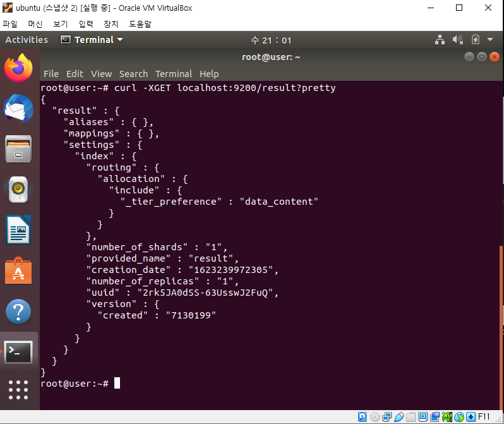Click the root@user: ~ window title
This screenshot has height=424, width=504.
point(271,57)
